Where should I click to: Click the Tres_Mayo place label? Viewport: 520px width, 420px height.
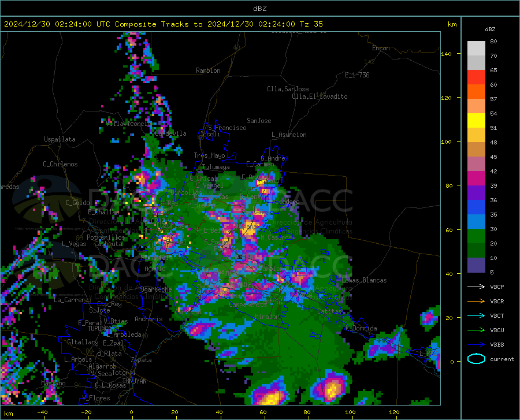(x=209, y=155)
